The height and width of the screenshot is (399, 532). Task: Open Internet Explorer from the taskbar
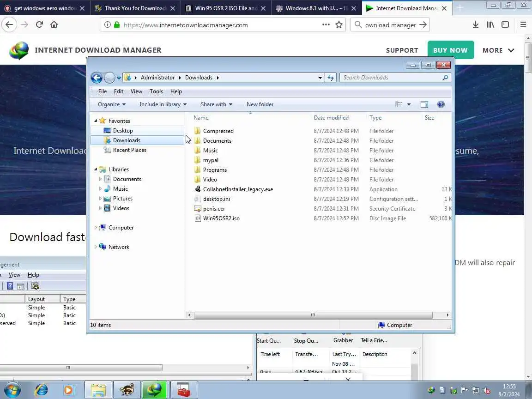[x=42, y=390]
